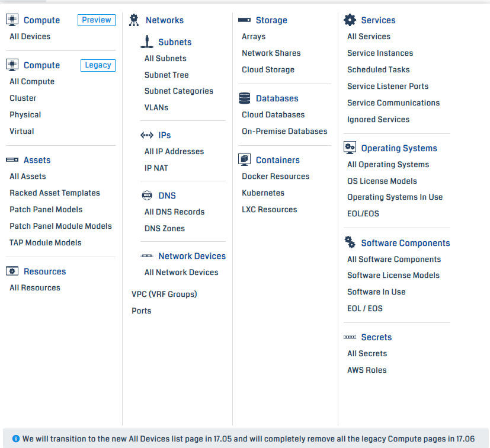Click the Operating Systems gear icon

pyautogui.click(x=351, y=148)
